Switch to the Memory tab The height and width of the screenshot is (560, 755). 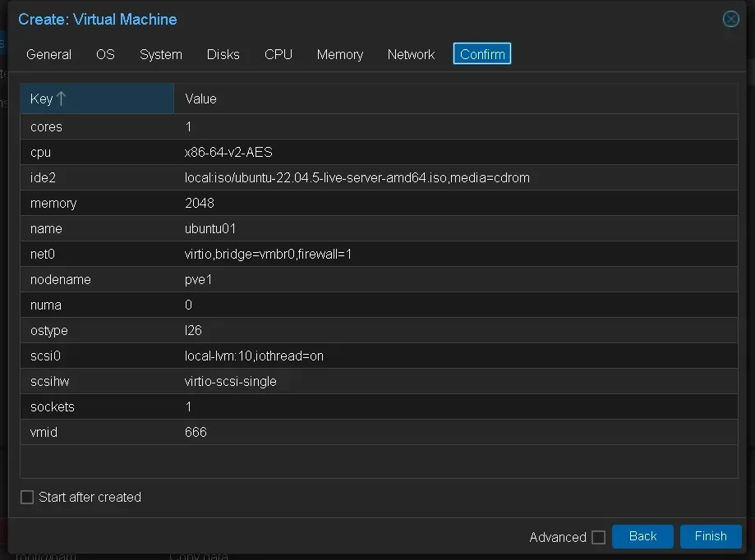[x=340, y=54]
